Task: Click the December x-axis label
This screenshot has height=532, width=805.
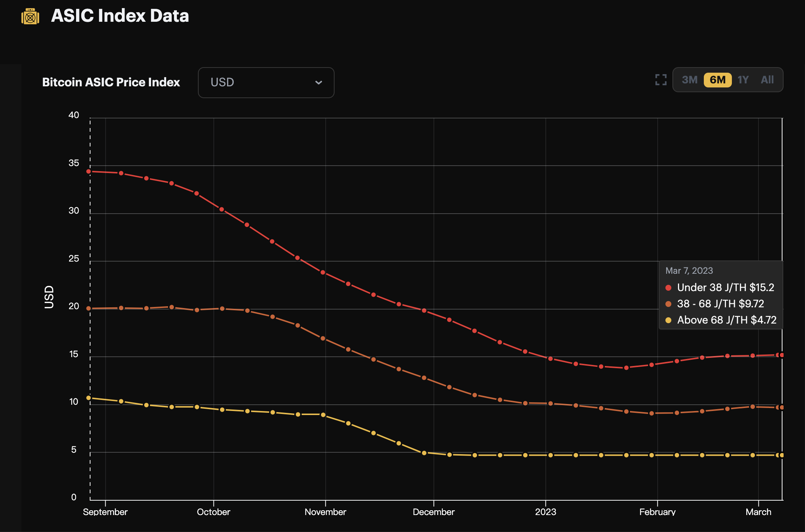Action: click(x=434, y=512)
